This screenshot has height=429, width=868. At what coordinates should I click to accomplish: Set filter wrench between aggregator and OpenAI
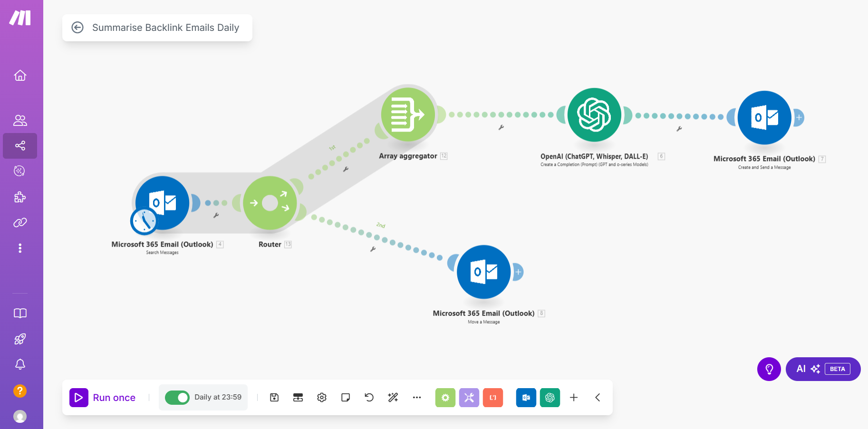[501, 127]
